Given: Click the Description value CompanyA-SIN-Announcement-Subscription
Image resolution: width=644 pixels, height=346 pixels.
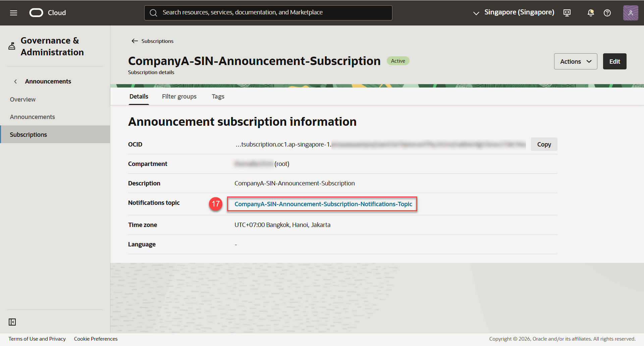Looking at the screenshot, I should pyautogui.click(x=294, y=183).
